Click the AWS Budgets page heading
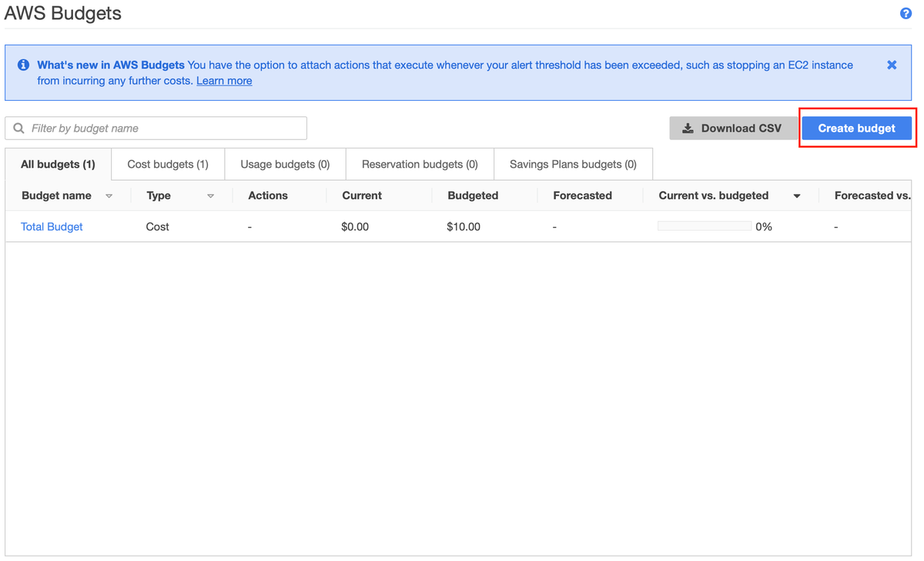The image size is (924, 561). [x=63, y=14]
